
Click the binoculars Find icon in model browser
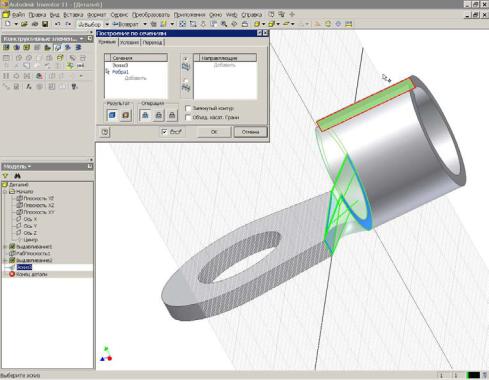17,176
